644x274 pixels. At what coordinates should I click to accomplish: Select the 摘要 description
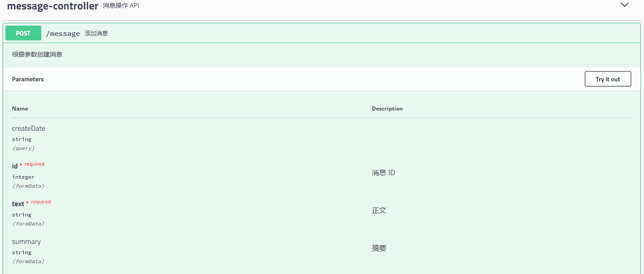pos(379,248)
